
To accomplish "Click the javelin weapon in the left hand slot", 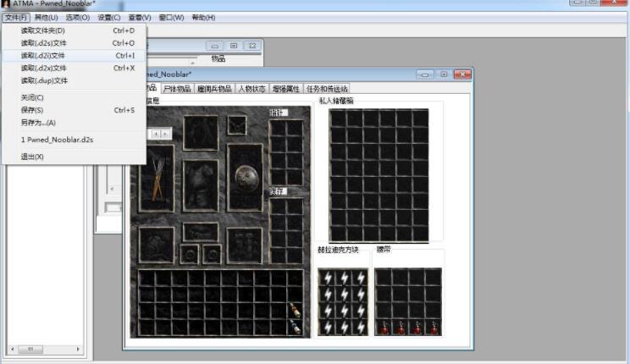I will tap(157, 179).
